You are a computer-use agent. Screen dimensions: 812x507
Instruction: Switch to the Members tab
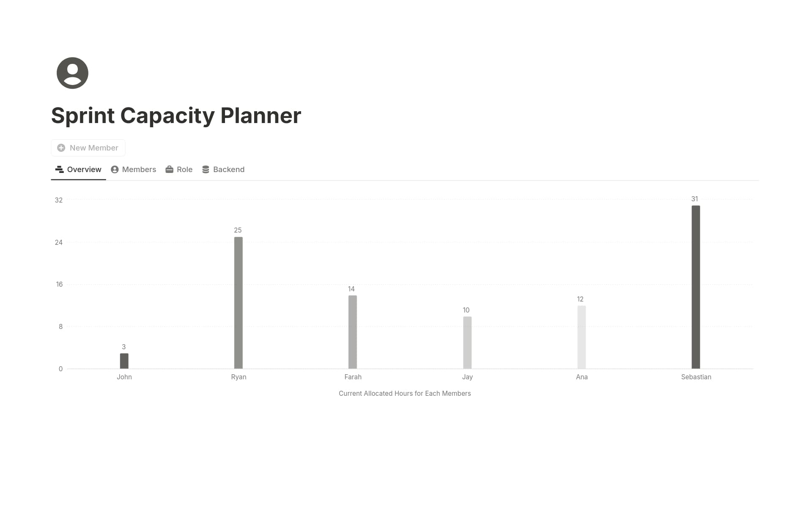[x=138, y=169]
